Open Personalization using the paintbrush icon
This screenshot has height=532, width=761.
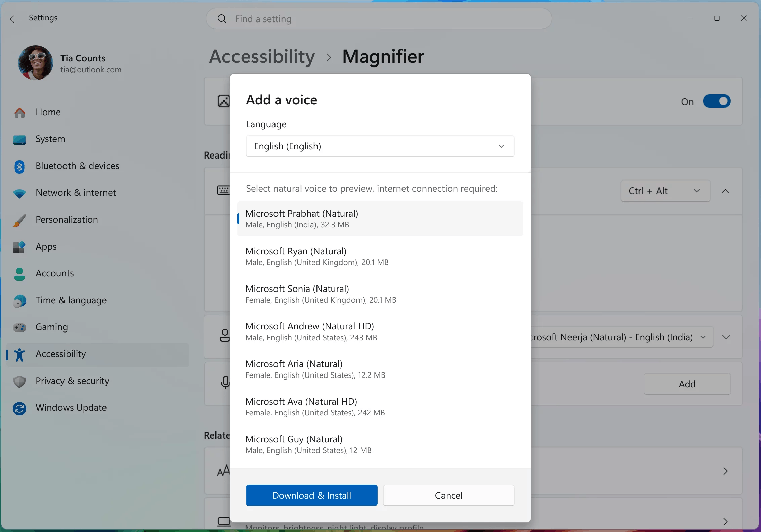(x=19, y=220)
